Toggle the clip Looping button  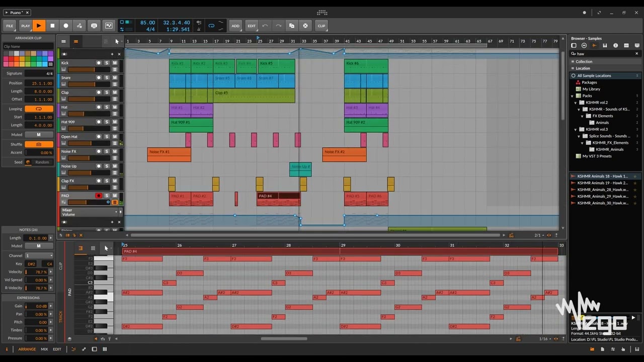pyautogui.click(x=38, y=109)
